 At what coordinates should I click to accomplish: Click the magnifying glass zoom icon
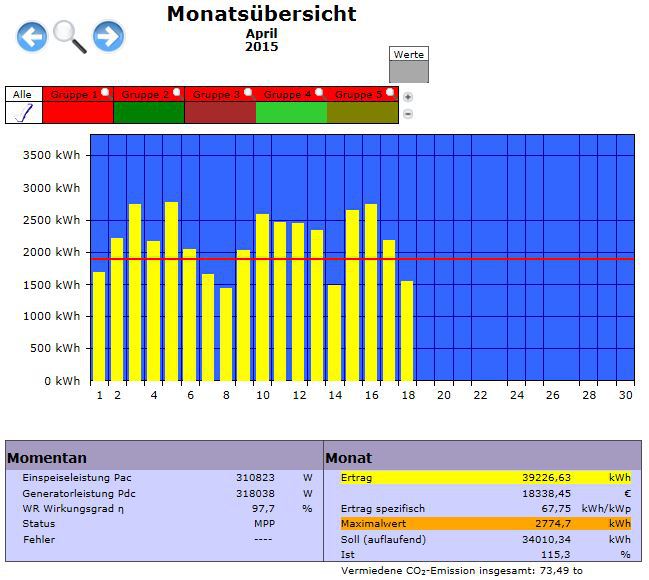point(70,37)
